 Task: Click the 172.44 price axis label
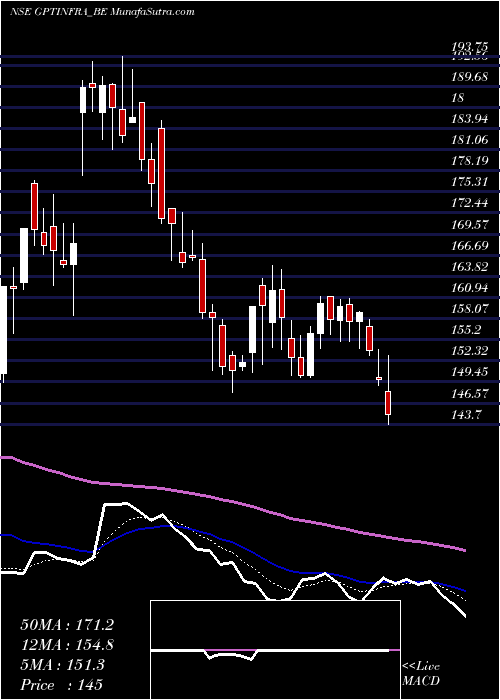(470, 204)
